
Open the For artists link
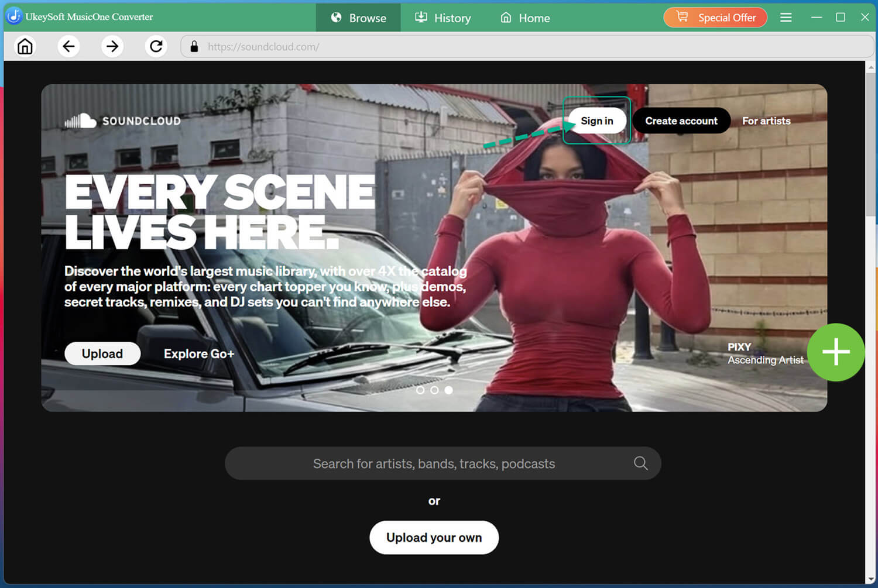coord(766,121)
